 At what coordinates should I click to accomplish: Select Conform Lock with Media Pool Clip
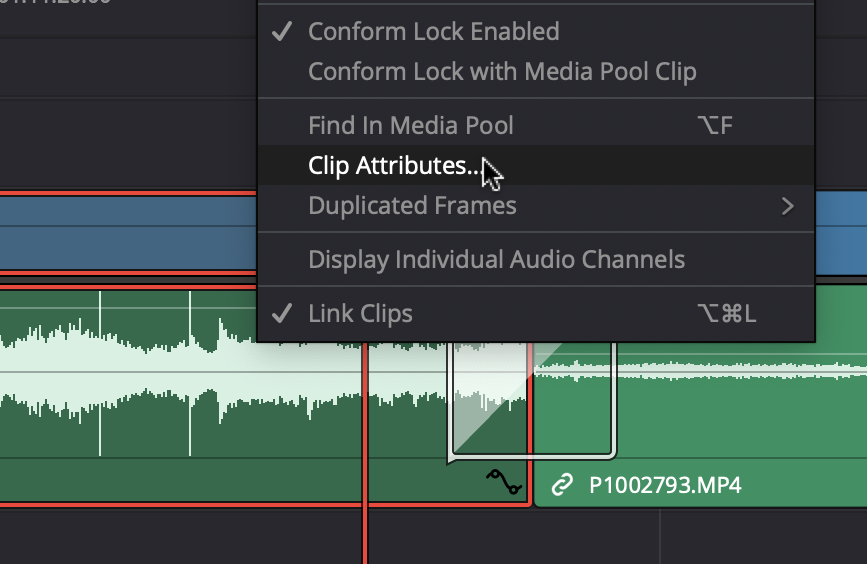pos(502,72)
